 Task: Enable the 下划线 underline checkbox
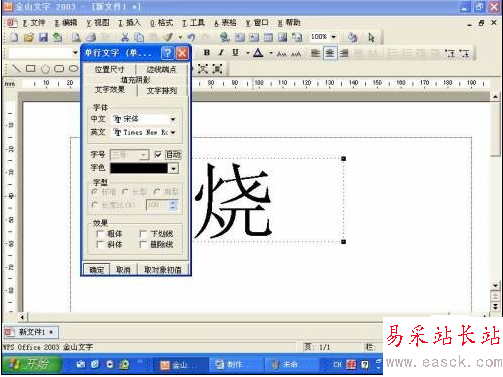tap(143, 234)
